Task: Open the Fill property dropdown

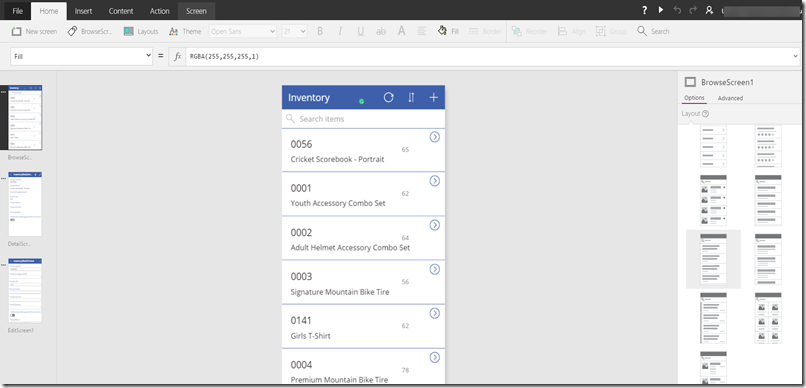Action: pos(82,56)
